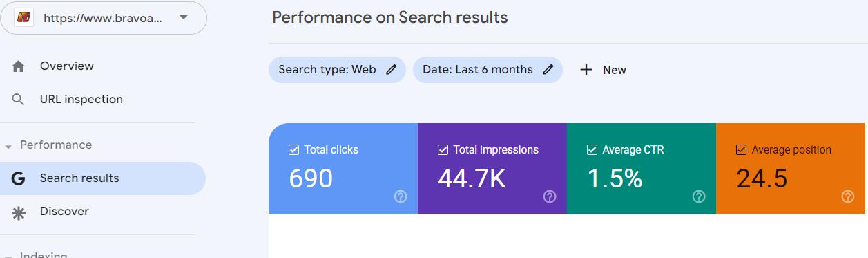868x258 pixels.
Task: Toggle the Total impressions checkbox
Action: coord(443,150)
